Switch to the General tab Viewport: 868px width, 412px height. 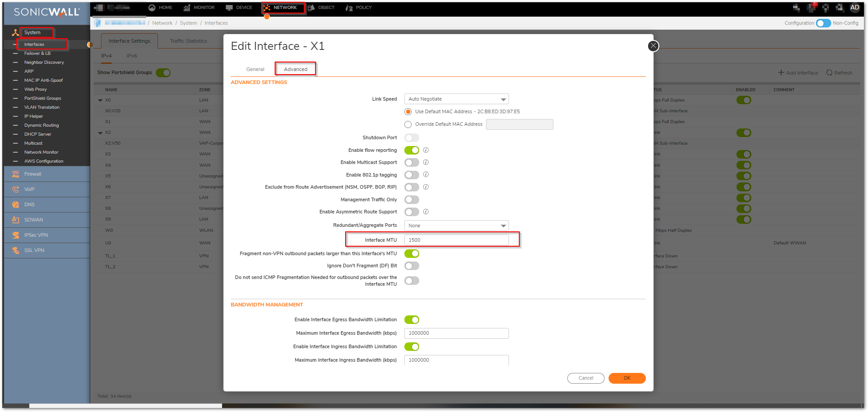(x=255, y=69)
